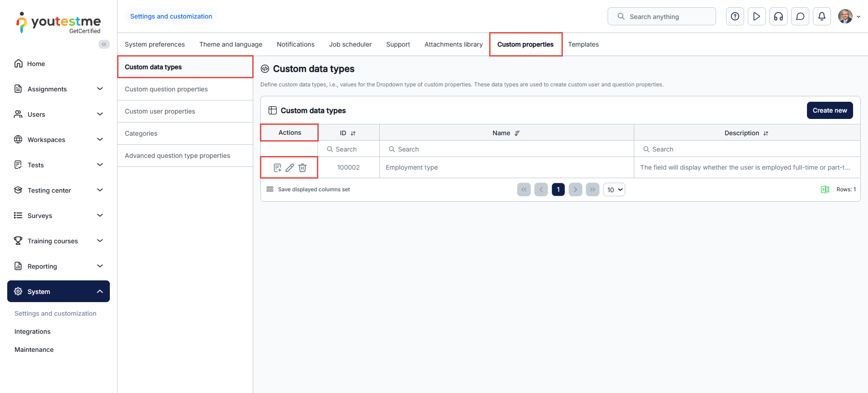Click the Name column search field
Image resolution: width=868 pixels, height=393 pixels.
pos(506,149)
